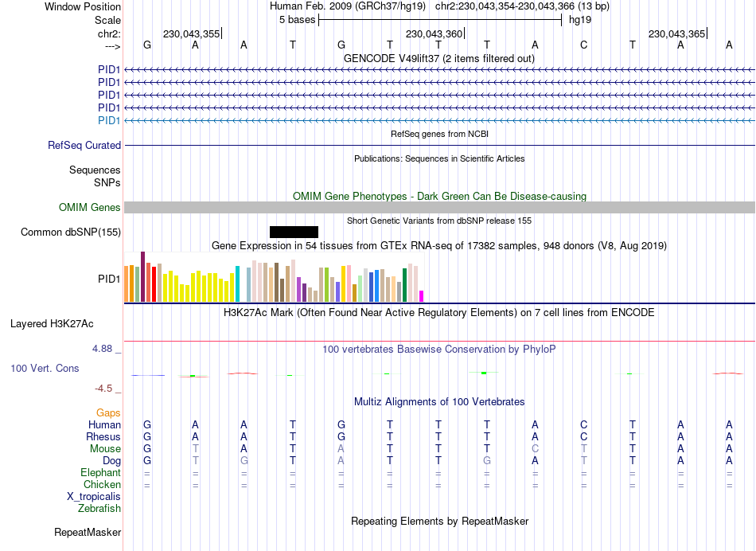
Task: Click the 'Zebrafish' species label
Action: (x=99, y=509)
